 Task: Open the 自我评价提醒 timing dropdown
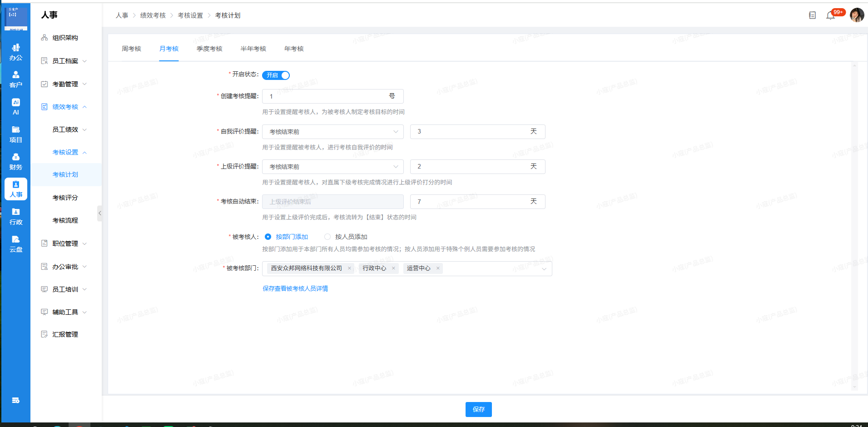(332, 132)
